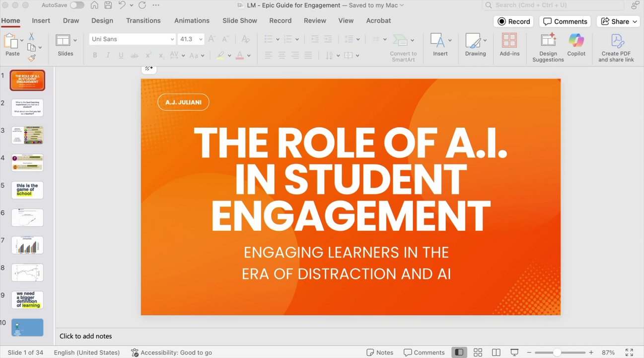Open the Uni Sans font name dropdown
Viewport: 644px width, 358px height.
click(172, 39)
